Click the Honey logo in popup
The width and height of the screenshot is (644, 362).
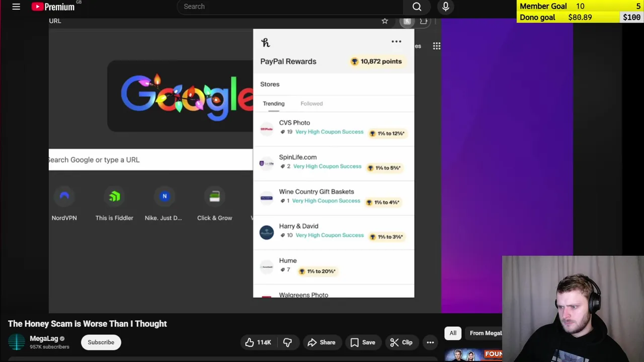[266, 43]
